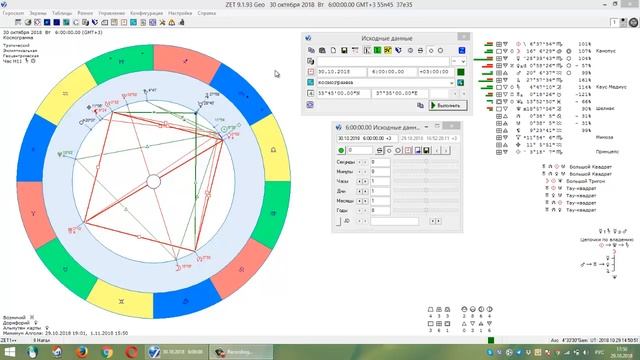The image size is (640, 360).
Task: Open Firefox from the Windows taskbar
Action: coord(82,352)
